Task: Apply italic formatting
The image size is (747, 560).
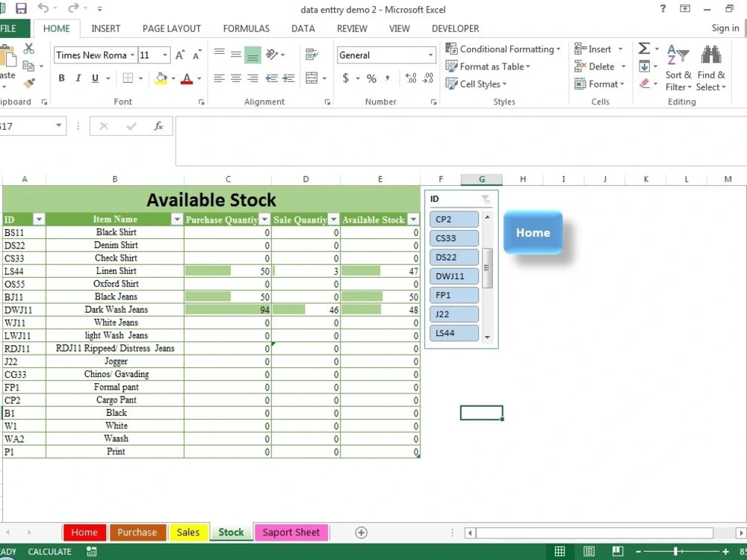Action: click(x=78, y=78)
